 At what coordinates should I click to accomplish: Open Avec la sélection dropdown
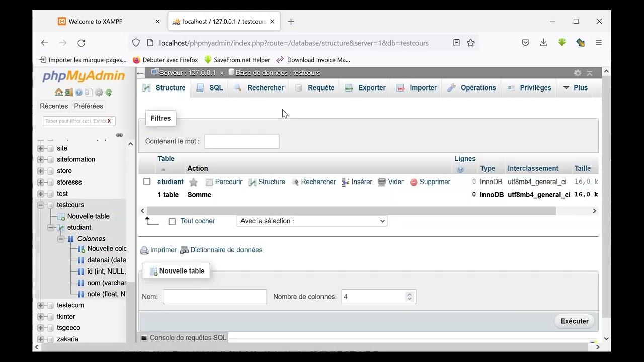pos(312,221)
